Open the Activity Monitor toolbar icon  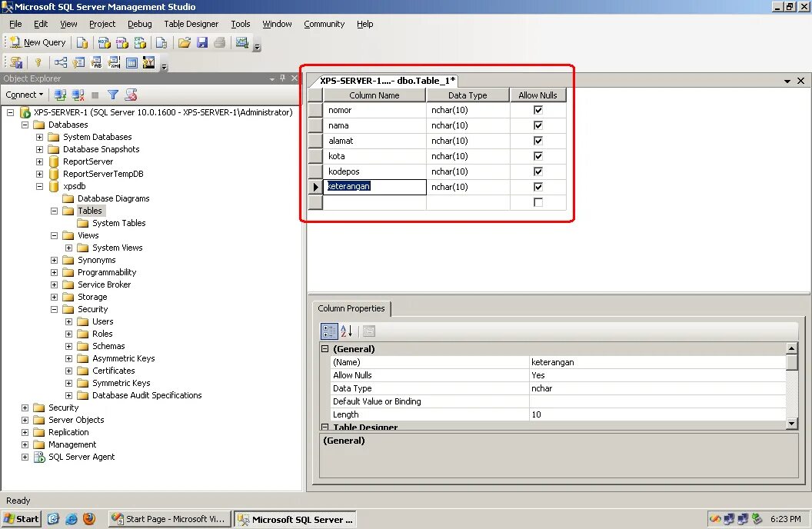[242, 42]
